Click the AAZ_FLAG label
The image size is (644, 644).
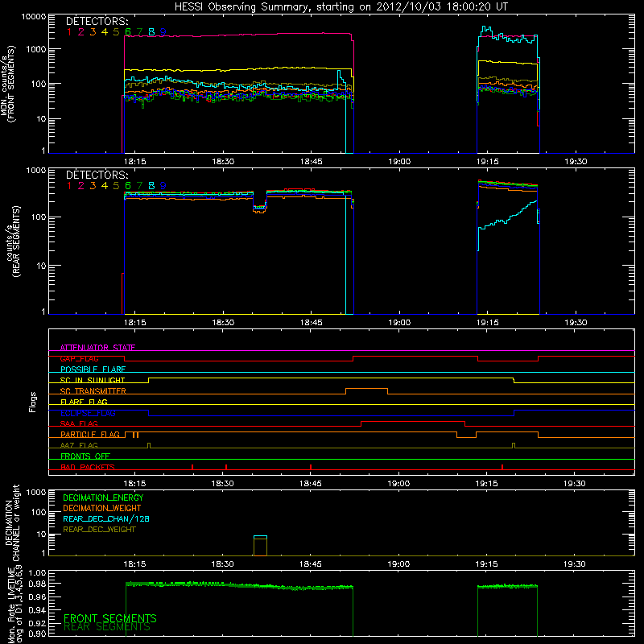(x=79, y=445)
